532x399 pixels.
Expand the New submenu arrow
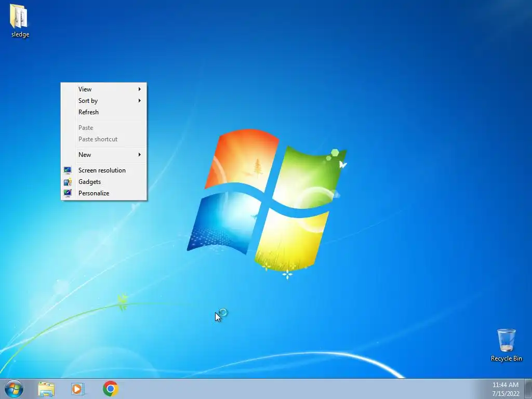click(x=139, y=155)
